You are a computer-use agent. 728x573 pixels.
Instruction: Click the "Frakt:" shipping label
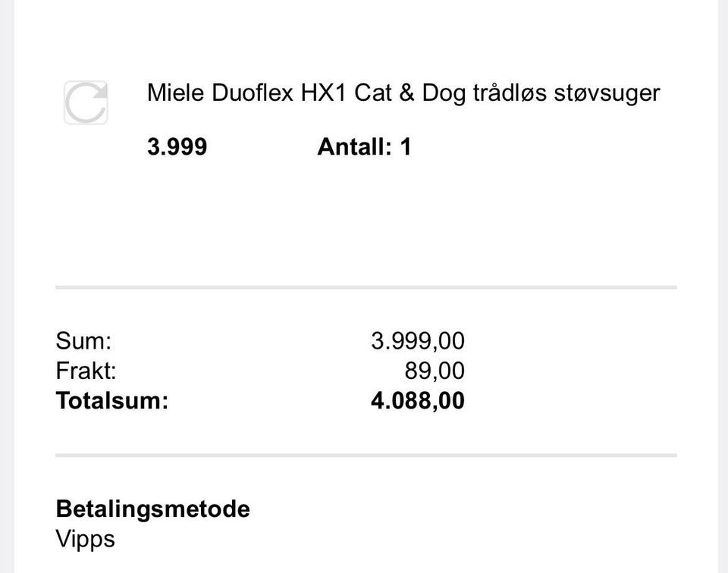click(x=86, y=371)
